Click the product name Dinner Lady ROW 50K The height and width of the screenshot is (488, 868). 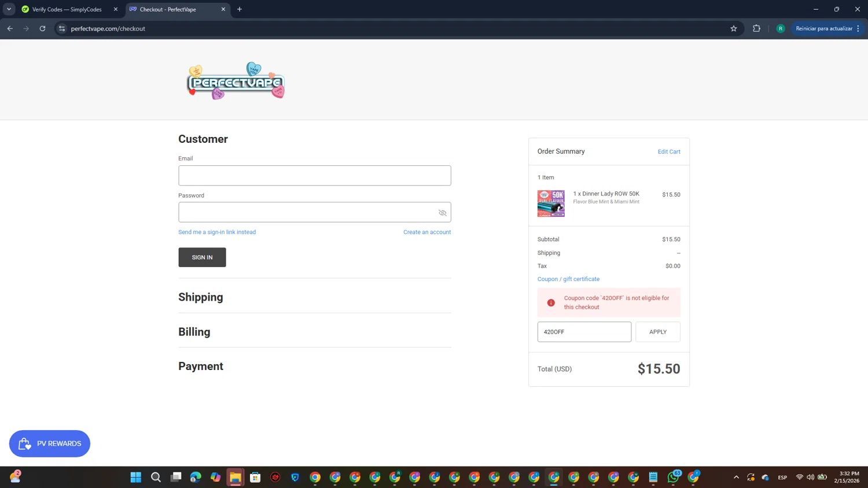[x=606, y=194]
